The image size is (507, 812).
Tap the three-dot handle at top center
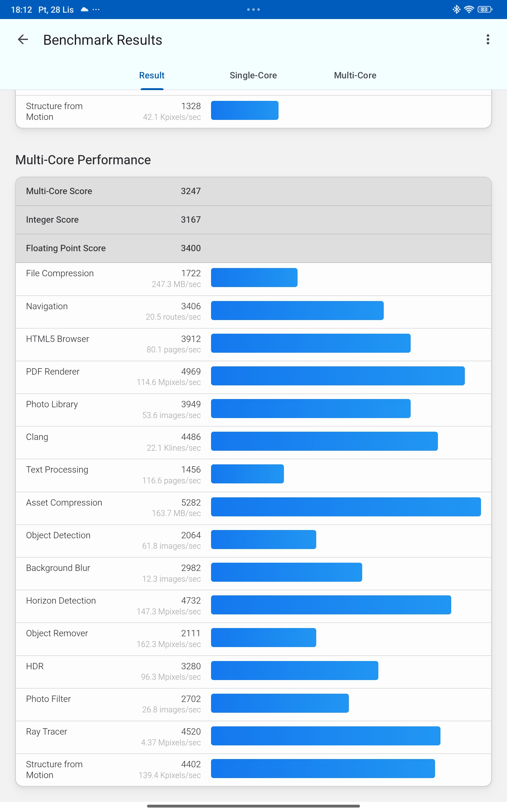(x=253, y=10)
